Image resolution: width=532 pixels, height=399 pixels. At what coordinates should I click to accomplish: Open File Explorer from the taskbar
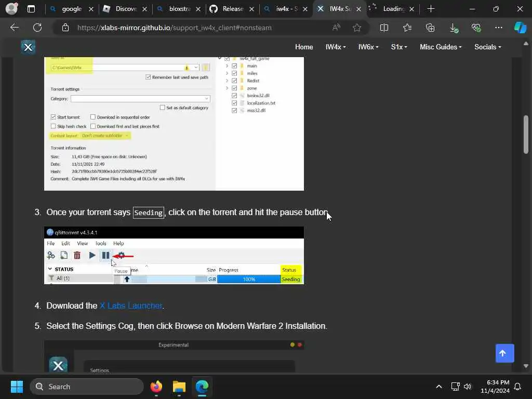(179, 387)
